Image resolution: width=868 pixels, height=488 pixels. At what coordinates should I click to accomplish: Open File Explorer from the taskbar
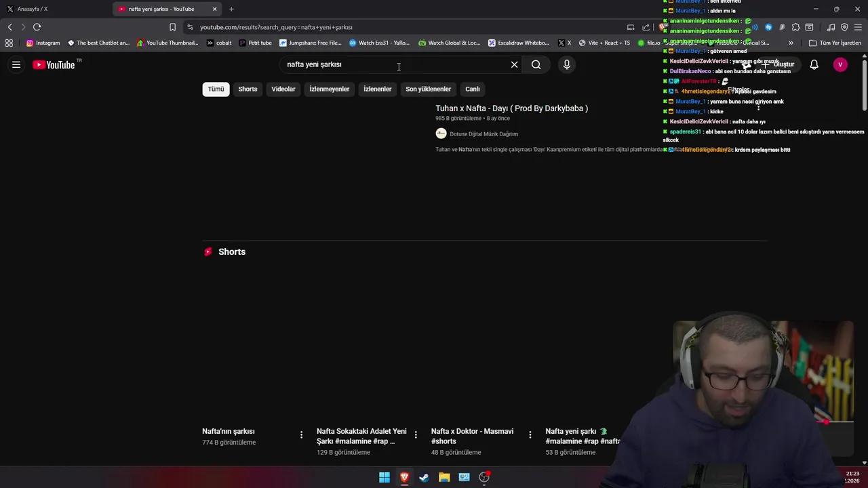coord(444,477)
